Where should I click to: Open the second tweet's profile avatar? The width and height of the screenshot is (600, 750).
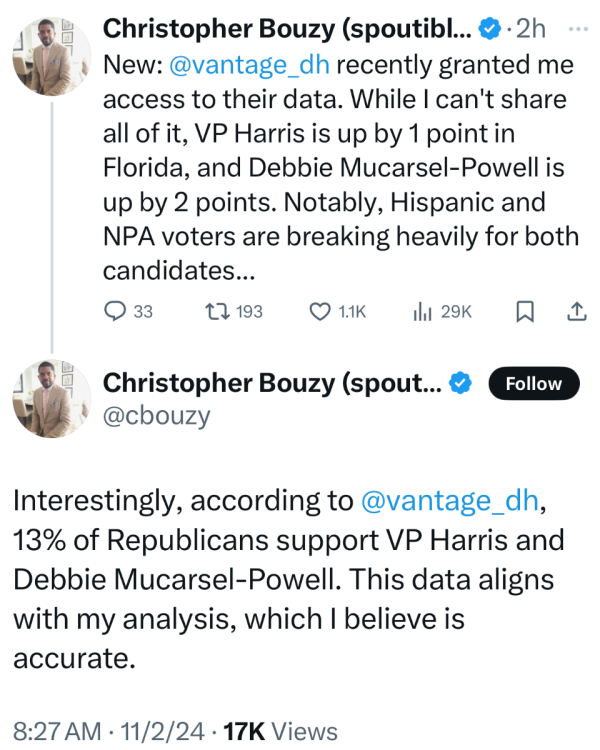pos(44,397)
